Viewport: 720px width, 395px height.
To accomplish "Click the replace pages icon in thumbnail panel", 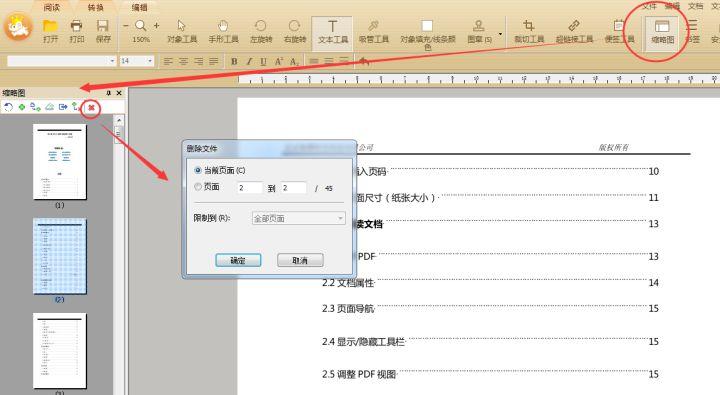I will [35, 107].
